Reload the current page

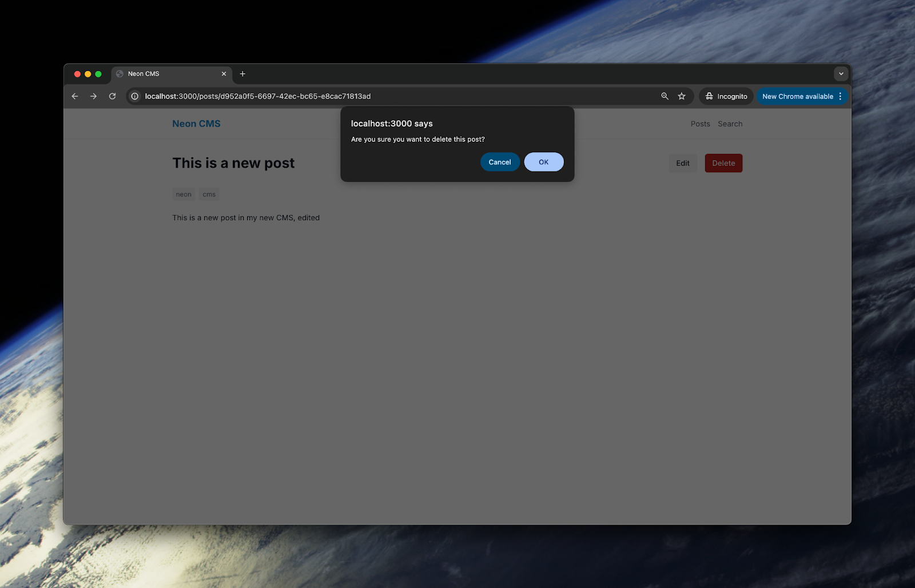(112, 96)
